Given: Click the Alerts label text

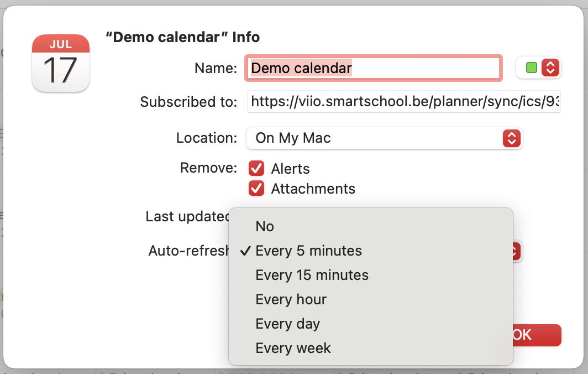Looking at the screenshot, I should pos(290,169).
